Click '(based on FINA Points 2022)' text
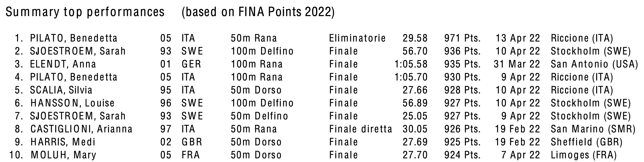This screenshot has width=644, height=162. click(258, 12)
